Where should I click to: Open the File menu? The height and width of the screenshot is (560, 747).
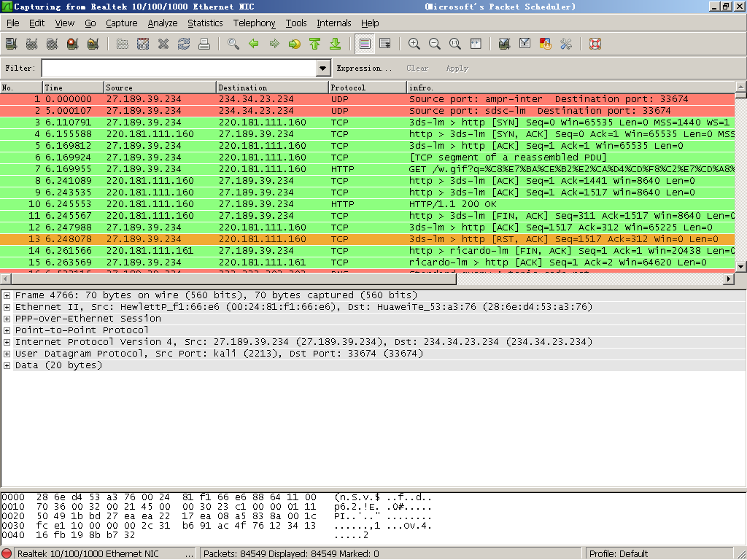[13, 23]
